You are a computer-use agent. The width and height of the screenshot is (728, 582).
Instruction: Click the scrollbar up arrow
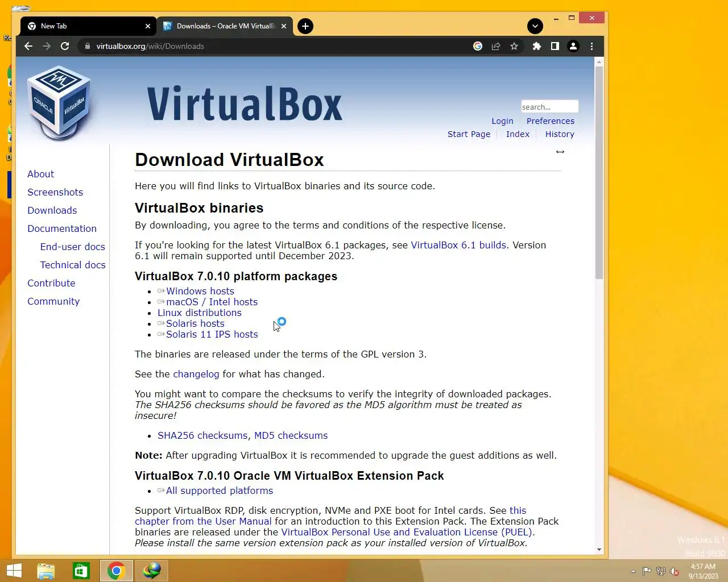[x=599, y=61]
